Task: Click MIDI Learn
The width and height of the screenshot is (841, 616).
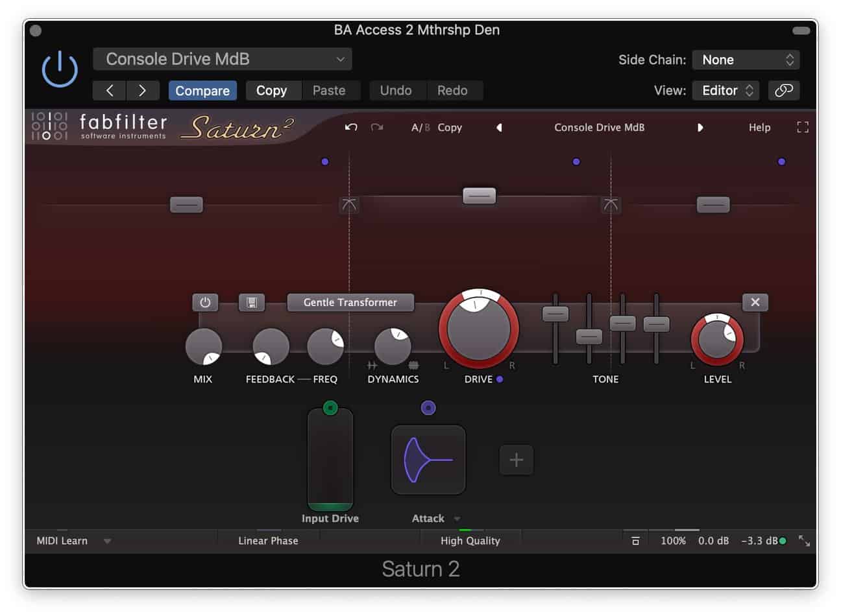Action: click(62, 541)
